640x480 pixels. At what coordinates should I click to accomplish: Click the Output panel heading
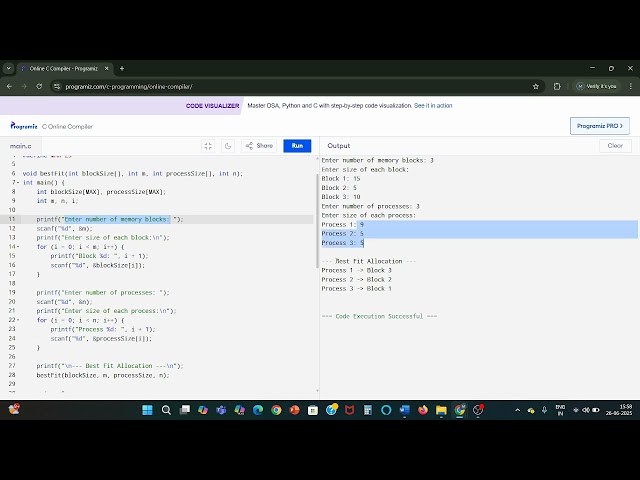click(338, 146)
